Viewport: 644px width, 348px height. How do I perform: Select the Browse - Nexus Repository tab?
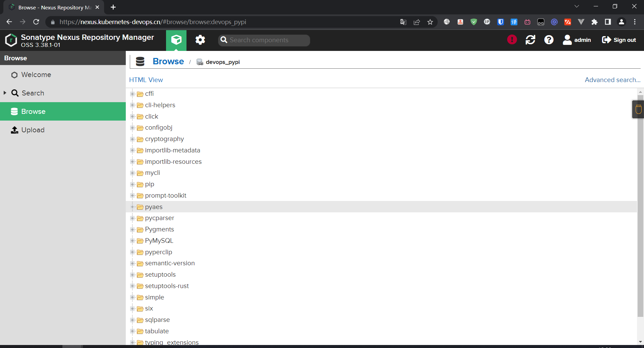click(x=54, y=7)
